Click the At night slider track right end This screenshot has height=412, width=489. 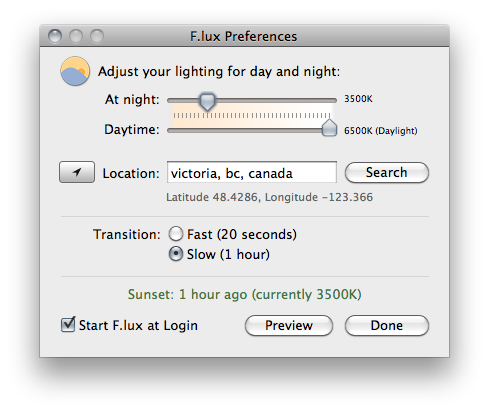click(x=332, y=100)
